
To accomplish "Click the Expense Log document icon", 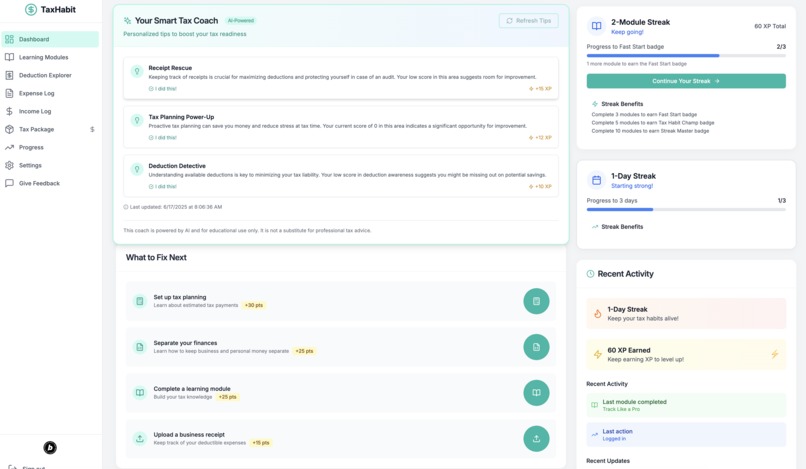I will (9, 93).
